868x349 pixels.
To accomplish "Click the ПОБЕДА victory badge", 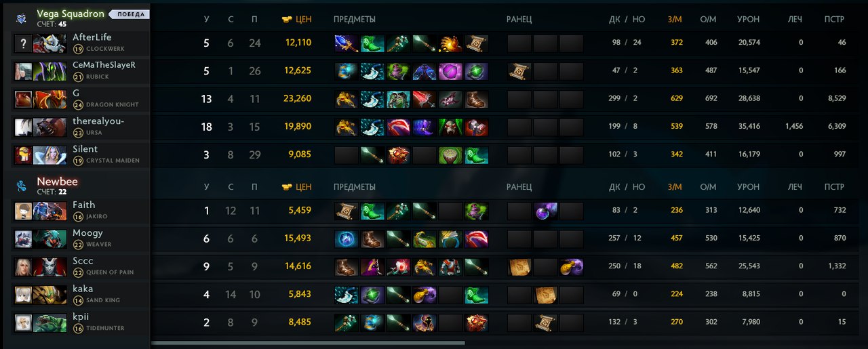I will coord(130,14).
